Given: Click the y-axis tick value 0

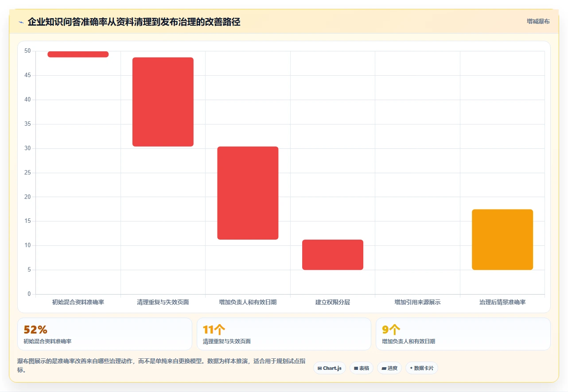Looking at the screenshot, I should coord(29,294).
